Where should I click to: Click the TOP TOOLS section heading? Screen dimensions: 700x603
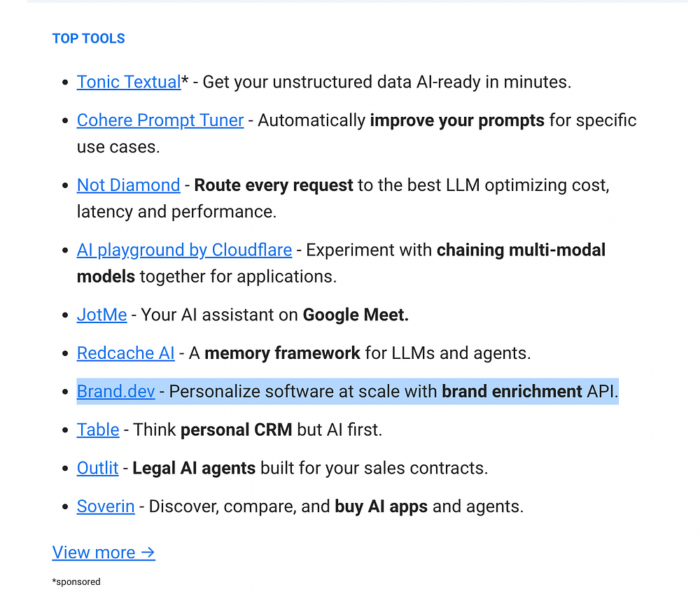(x=88, y=38)
